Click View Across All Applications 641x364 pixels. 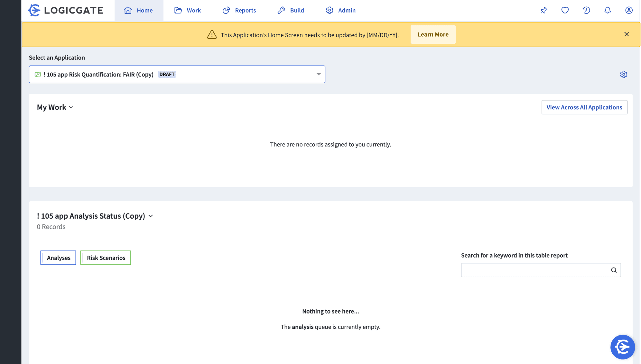(584, 107)
